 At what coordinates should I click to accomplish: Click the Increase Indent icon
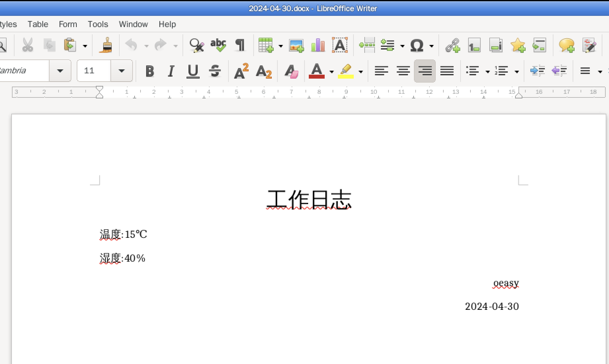538,71
